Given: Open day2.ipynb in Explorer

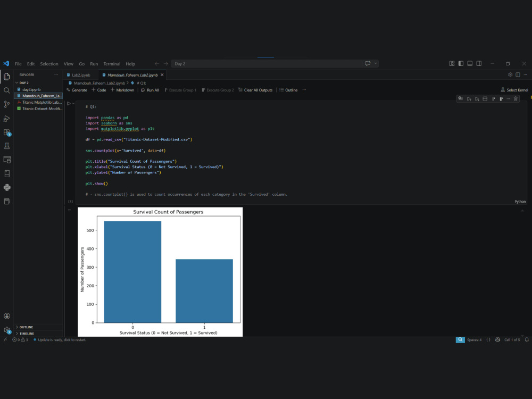Looking at the screenshot, I should pos(38,89).
